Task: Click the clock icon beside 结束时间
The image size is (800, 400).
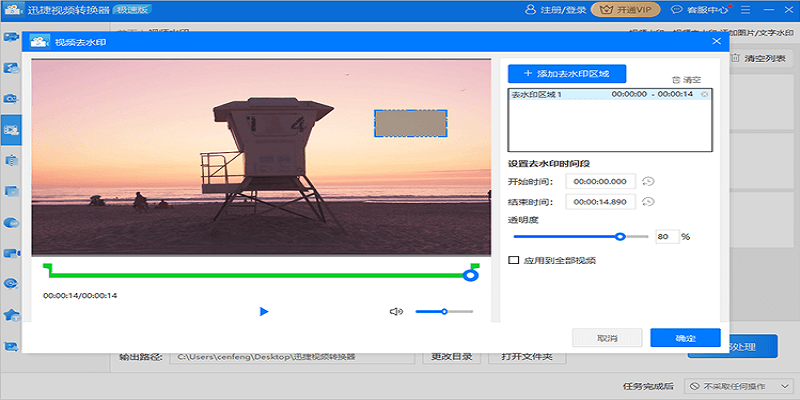Action: [648, 202]
